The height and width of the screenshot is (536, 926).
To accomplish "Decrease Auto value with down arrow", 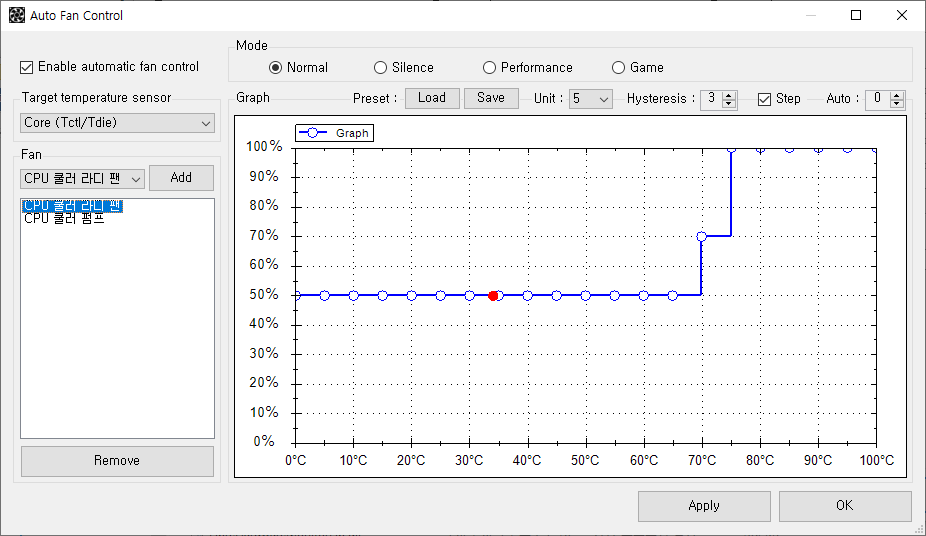I will [x=896, y=104].
